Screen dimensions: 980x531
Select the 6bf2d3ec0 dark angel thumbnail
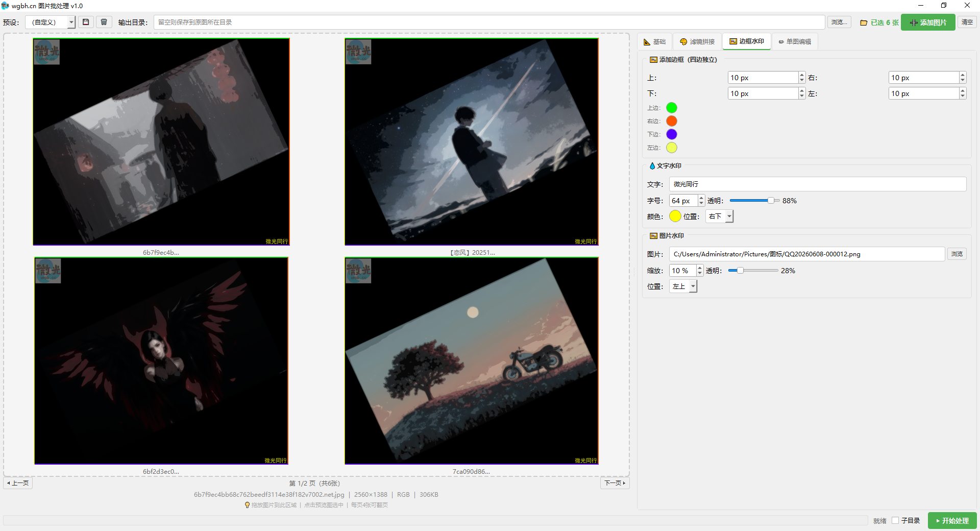(161, 361)
